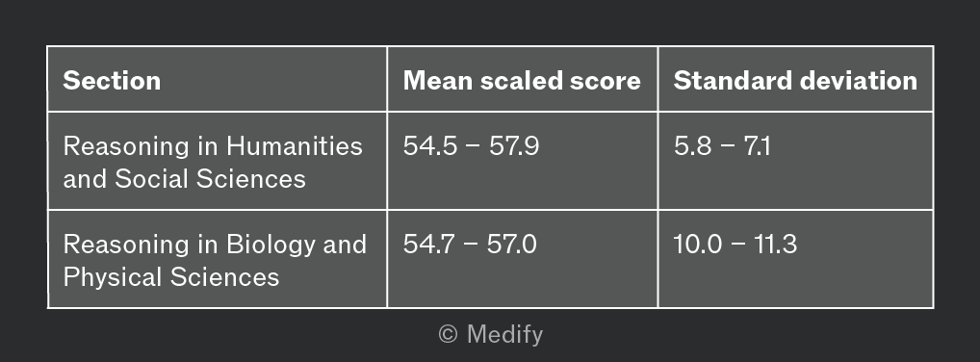Click the Section column header
The width and height of the screenshot is (980, 362).
click(218, 79)
